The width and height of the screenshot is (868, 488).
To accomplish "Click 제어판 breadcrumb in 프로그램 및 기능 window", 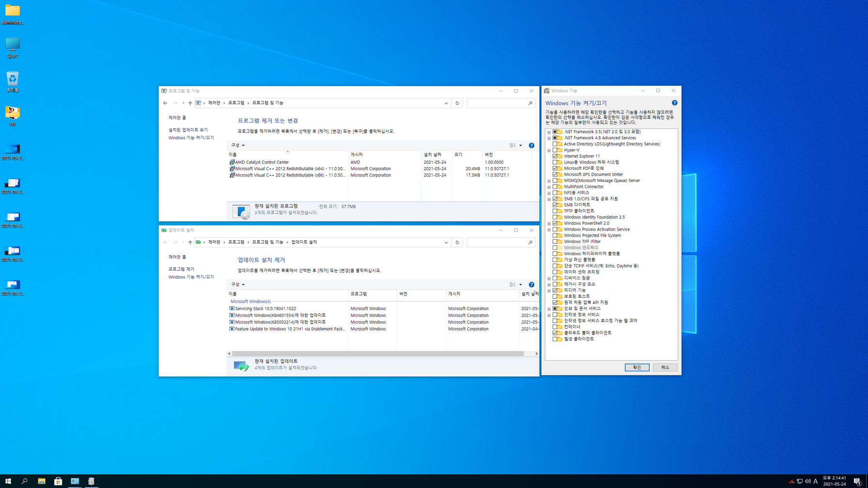I will coord(214,103).
